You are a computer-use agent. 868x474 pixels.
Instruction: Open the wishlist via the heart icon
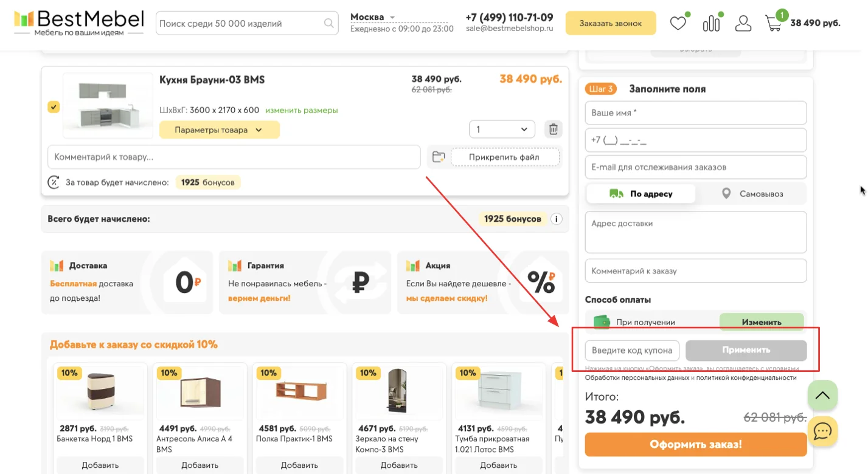click(678, 22)
